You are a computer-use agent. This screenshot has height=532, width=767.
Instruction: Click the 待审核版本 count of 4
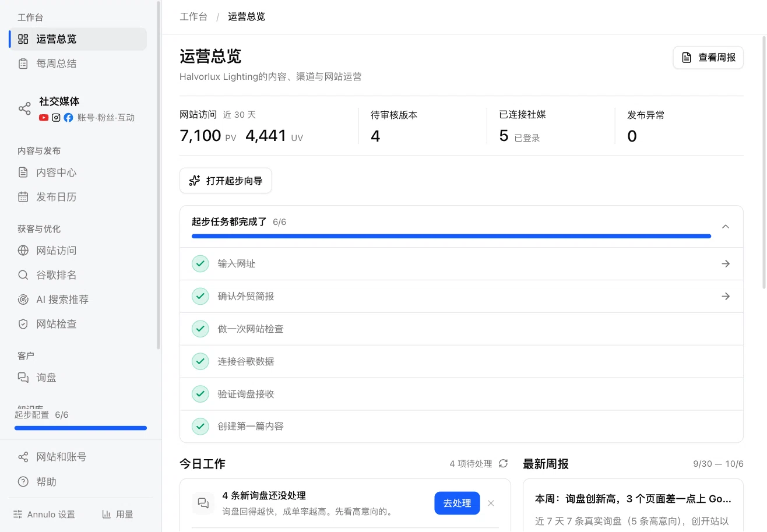(x=375, y=136)
